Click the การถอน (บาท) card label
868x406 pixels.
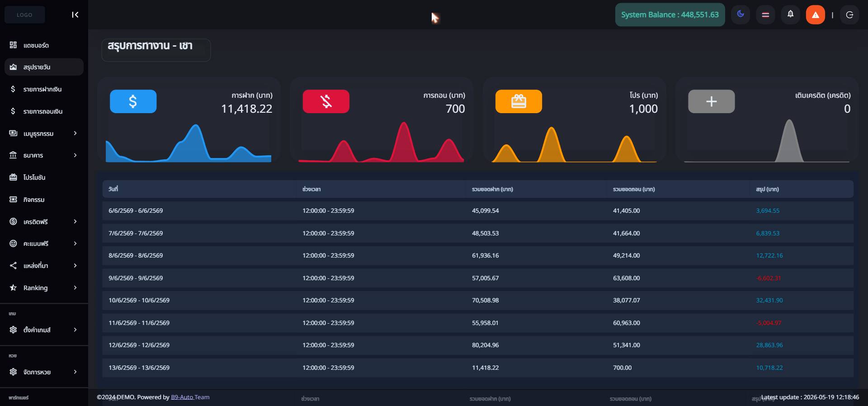(x=444, y=96)
